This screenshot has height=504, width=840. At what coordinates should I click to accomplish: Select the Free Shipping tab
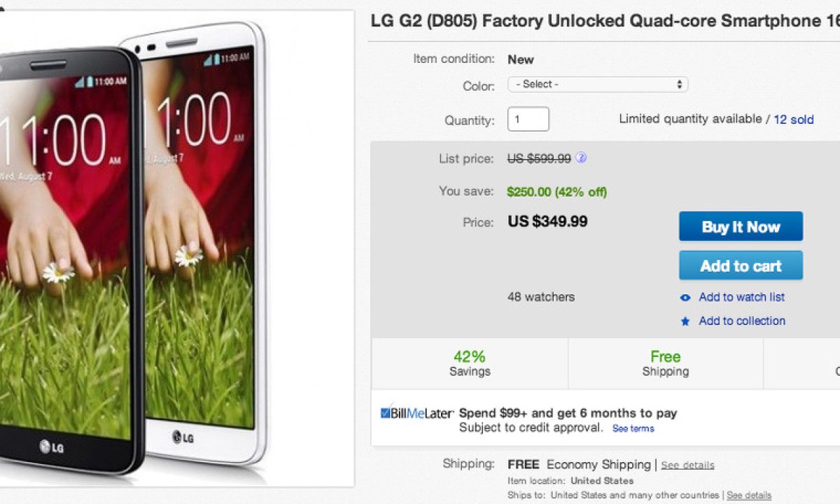tap(665, 363)
